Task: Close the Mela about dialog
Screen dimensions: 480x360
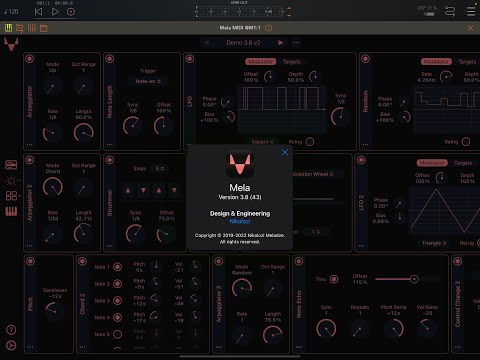Action: (x=285, y=152)
